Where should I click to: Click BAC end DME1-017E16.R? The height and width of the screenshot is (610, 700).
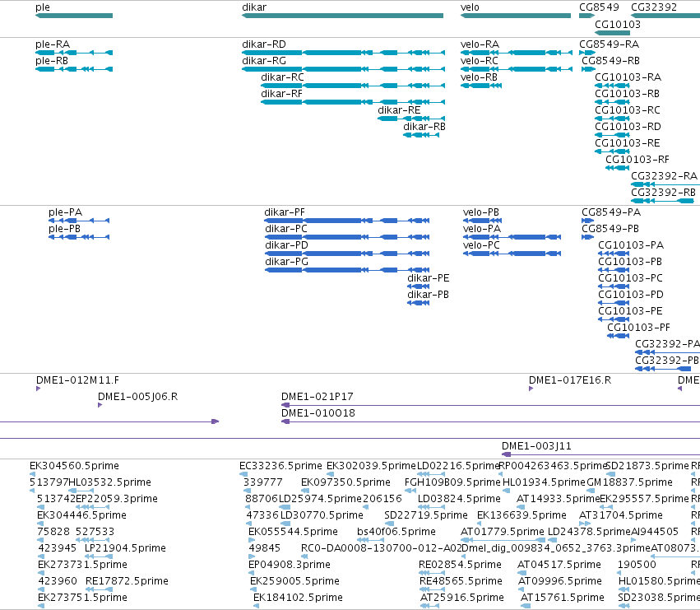pyautogui.click(x=570, y=380)
